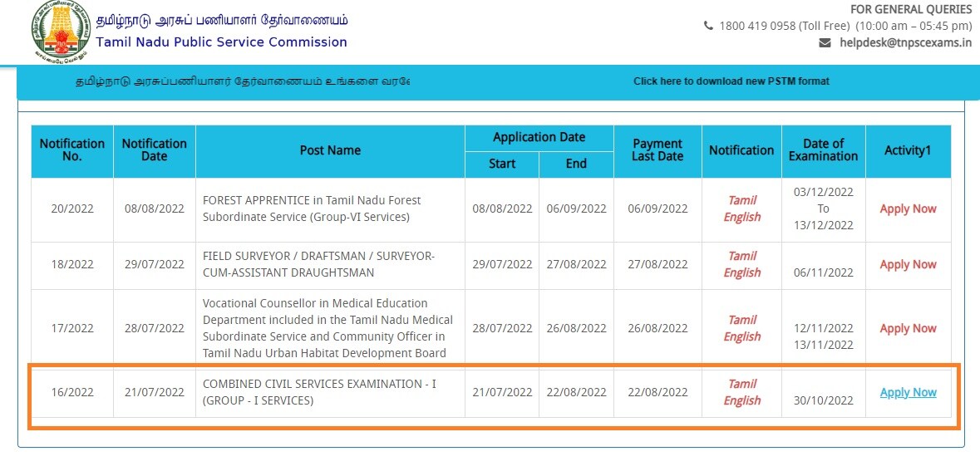Image resolution: width=980 pixels, height=471 pixels.
Task: Click the envelope icon beside helpdesk email
Action: point(825,43)
